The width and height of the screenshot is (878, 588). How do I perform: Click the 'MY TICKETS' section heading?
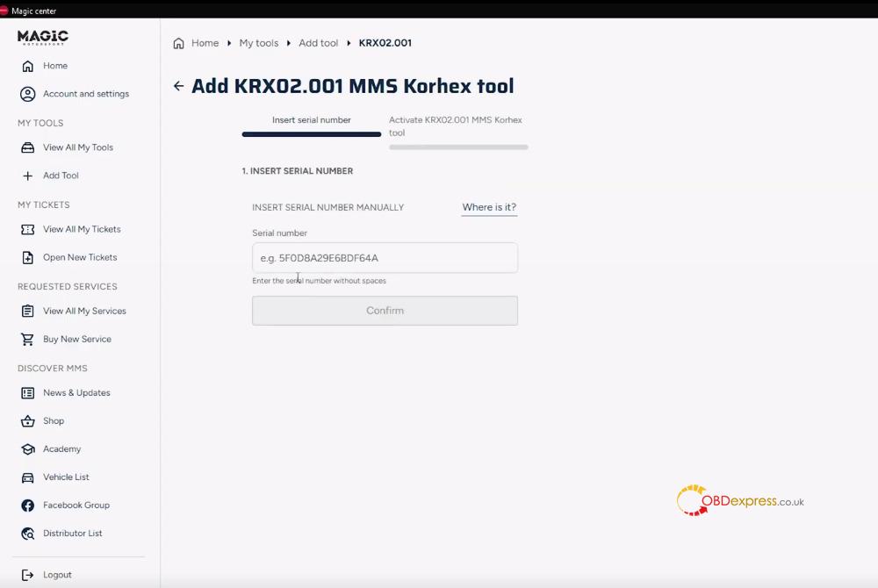click(x=44, y=204)
